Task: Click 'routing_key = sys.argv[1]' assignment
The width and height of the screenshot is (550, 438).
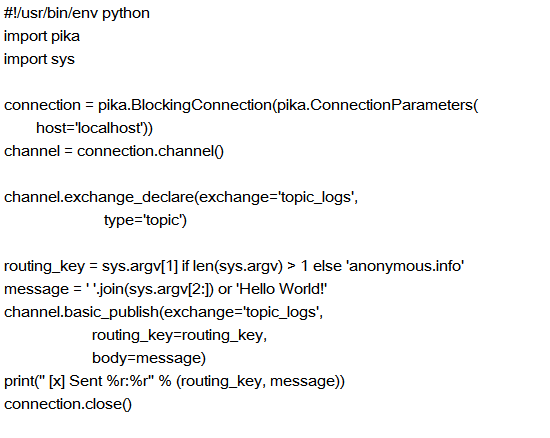Action: point(91,266)
